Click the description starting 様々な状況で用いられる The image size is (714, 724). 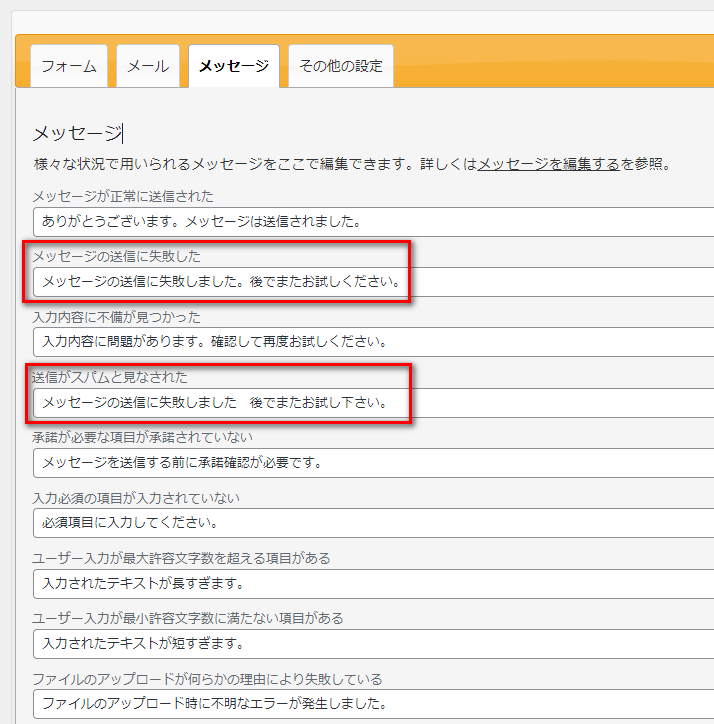point(352,164)
